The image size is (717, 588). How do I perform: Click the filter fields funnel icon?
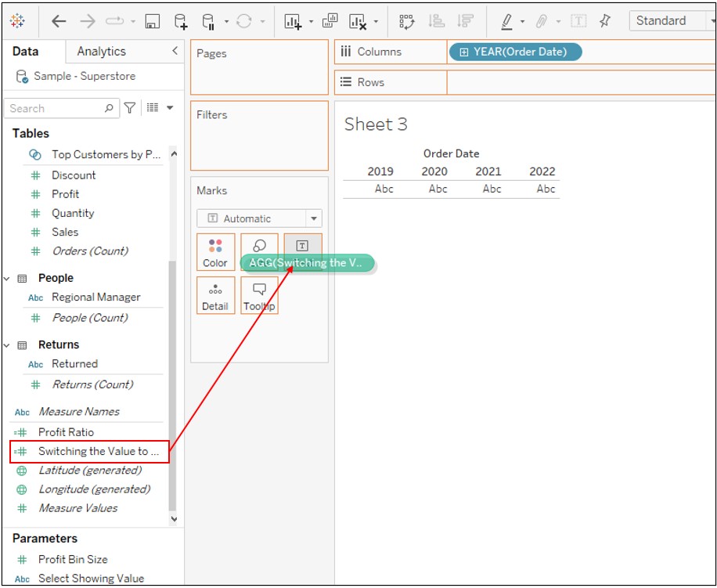pyautogui.click(x=130, y=108)
